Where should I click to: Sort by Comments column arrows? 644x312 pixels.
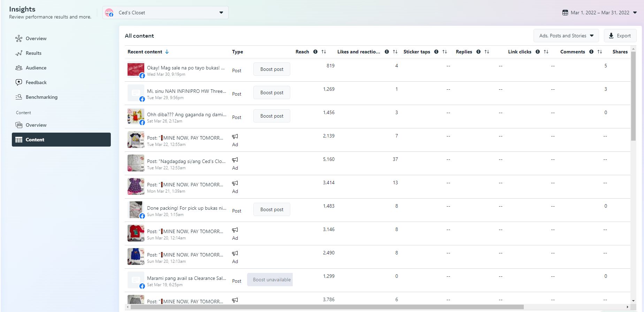(x=600, y=52)
